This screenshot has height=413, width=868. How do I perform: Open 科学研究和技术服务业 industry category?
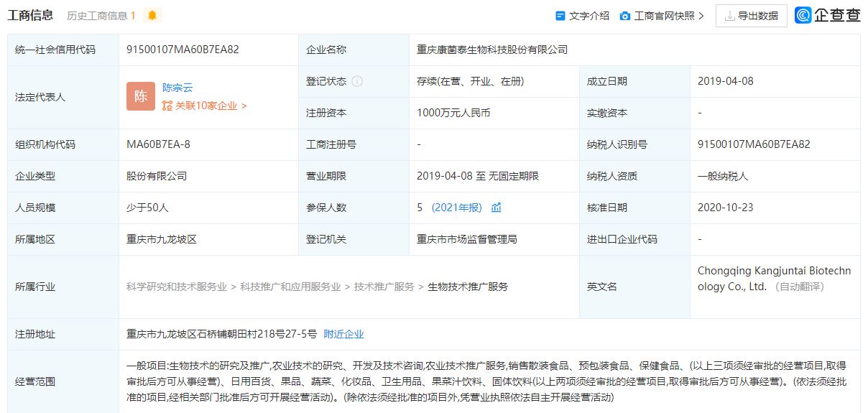(177, 287)
